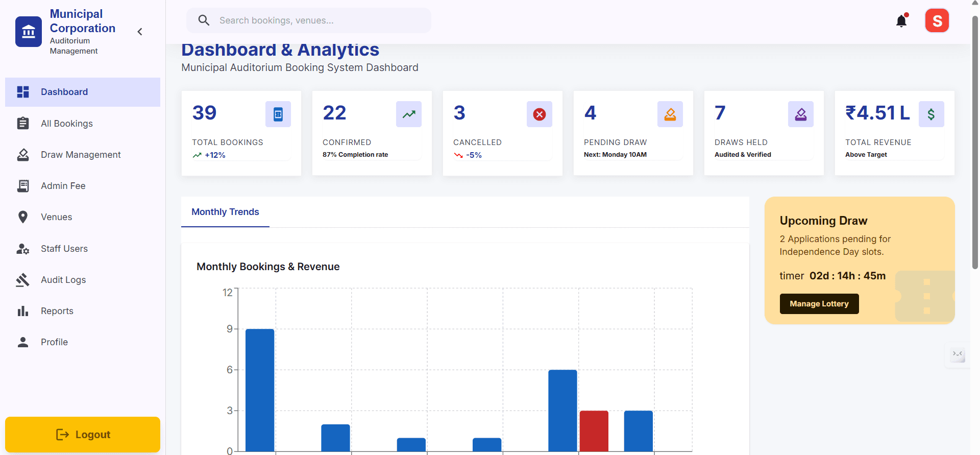Viewport: 980px width, 455px height.
Task: Open notifications bell
Action: [x=901, y=20]
